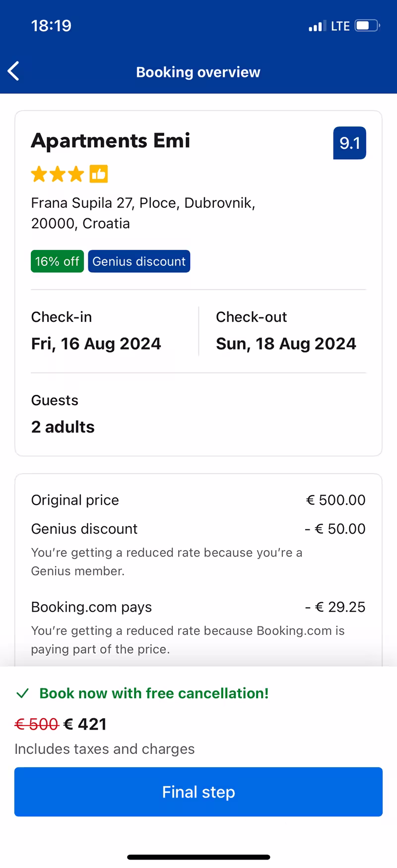Select the Apartments Emi property name
This screenshot has width=397, height=868.
coord(111,140)
